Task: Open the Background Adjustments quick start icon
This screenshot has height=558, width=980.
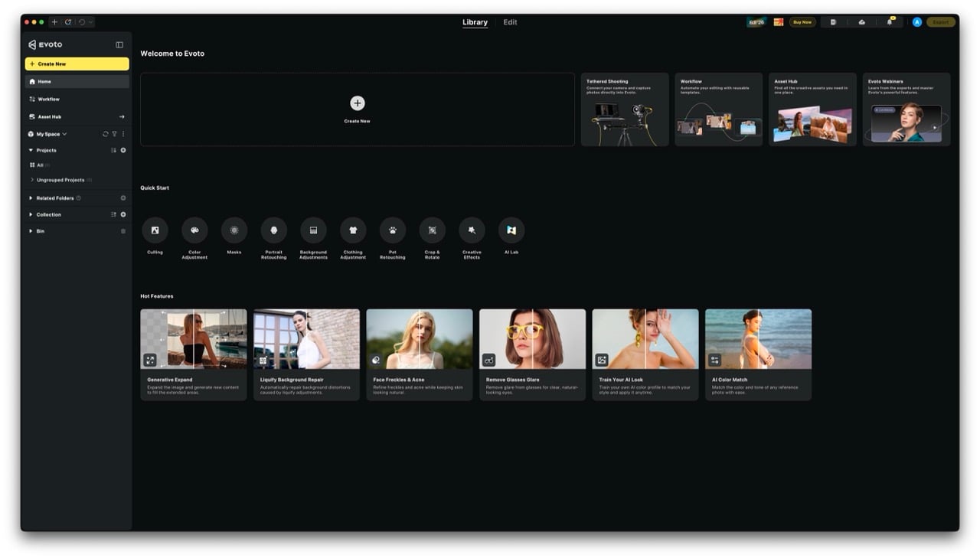Action: pyautogui.click(x=313, y=230)
